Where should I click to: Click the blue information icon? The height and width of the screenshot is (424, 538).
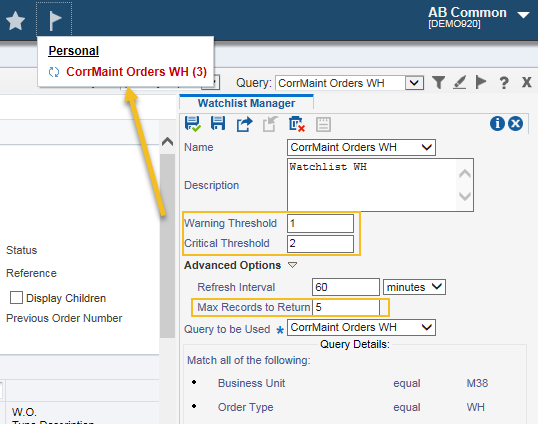pos(497,123)
